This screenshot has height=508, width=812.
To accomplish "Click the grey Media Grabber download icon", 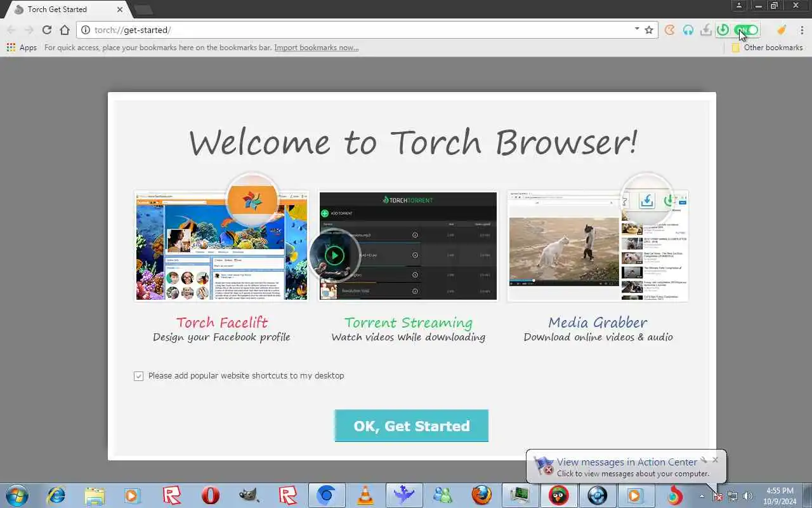I will coord(706,30).
